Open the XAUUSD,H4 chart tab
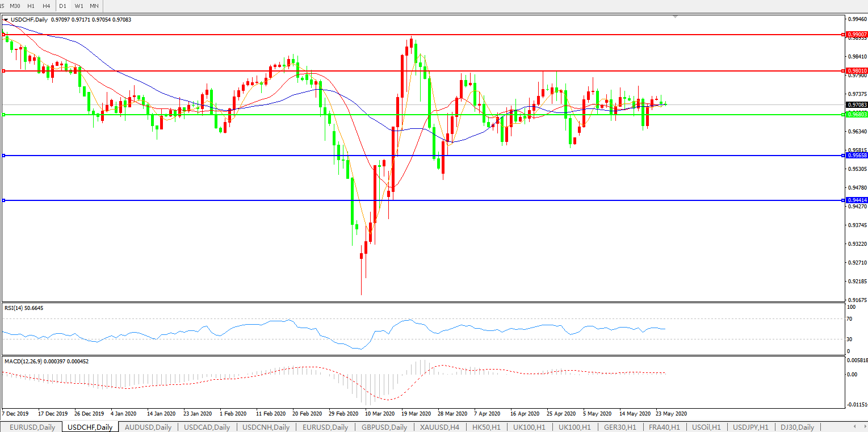Screen dimensions: 868x432 tap(439, 427)
